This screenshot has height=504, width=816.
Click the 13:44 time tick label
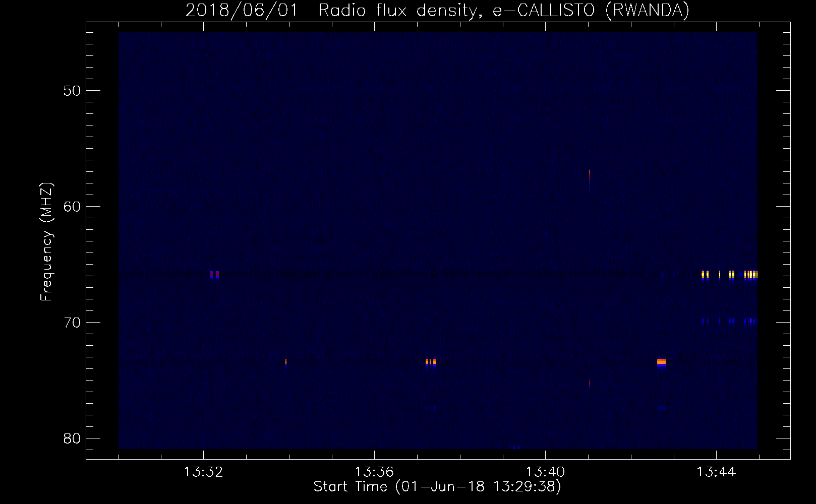716,472
